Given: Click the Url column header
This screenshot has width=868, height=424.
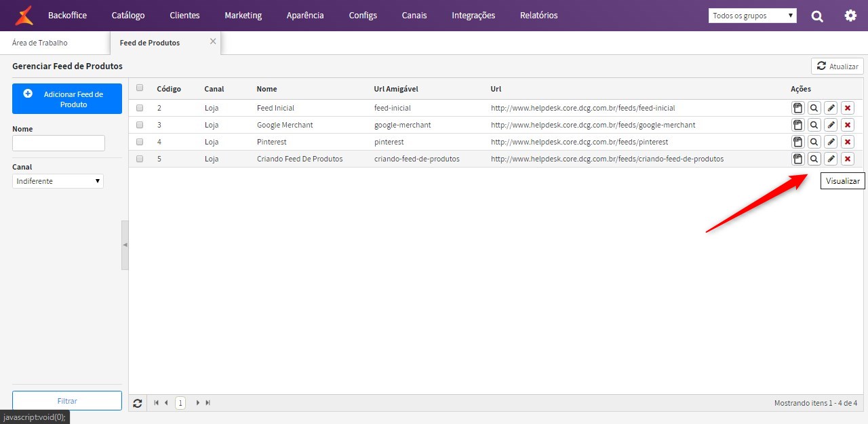Looking at the screenshot, I should point(496,89).
